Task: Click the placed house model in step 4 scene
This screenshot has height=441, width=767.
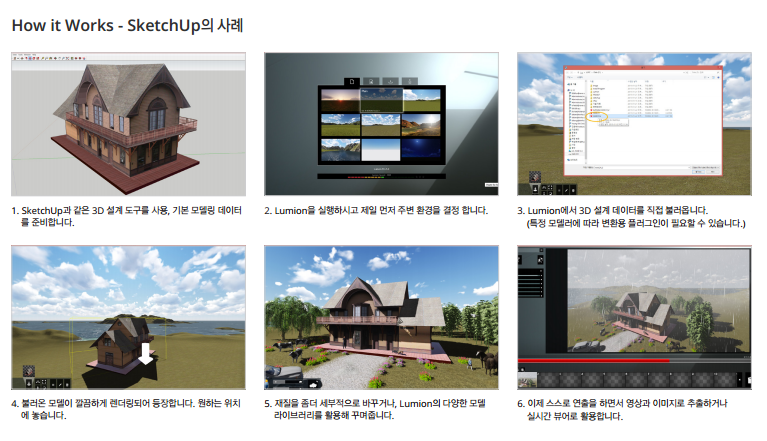Action: pyautogui.click(x=120, y=345)
